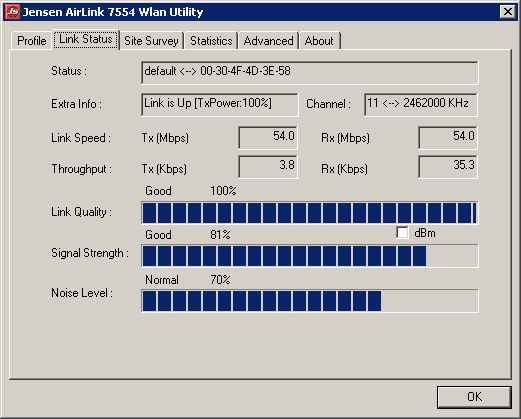
Task: Click the 'Status :' label
Action: pos(69,71)
